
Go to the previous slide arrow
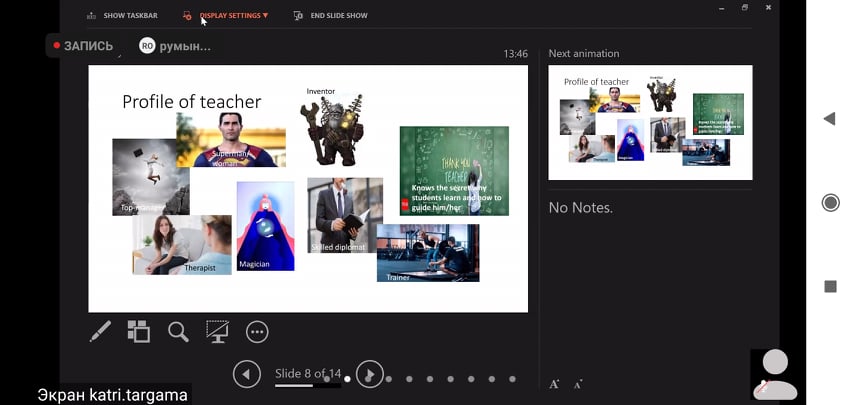tap(246, 374)
